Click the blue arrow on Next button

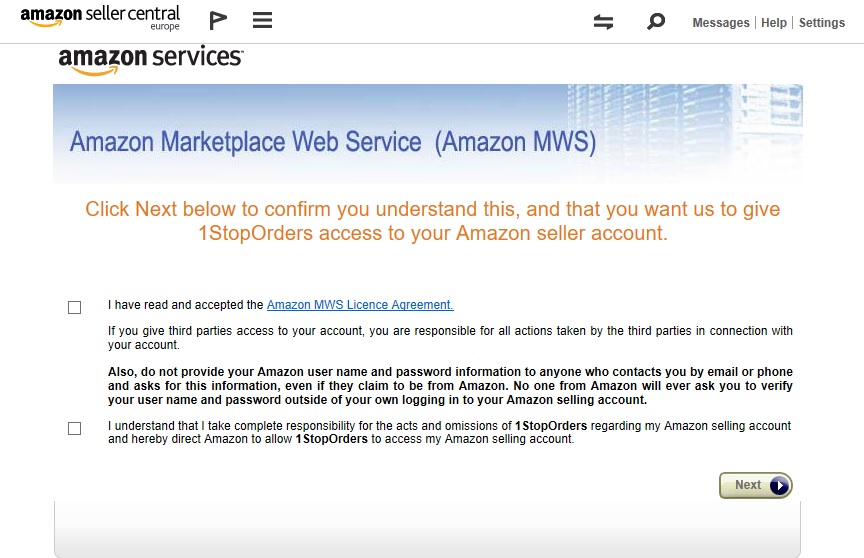779,485
